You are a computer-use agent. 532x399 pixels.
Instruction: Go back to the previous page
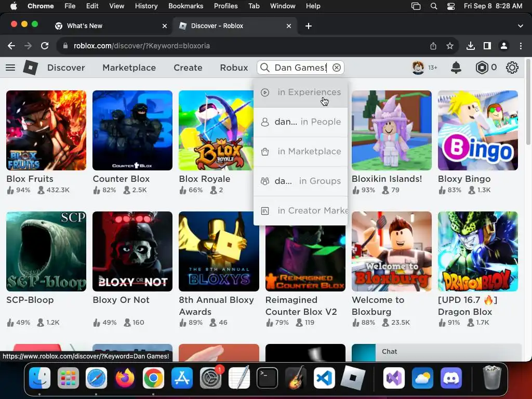tap(11, 46)
